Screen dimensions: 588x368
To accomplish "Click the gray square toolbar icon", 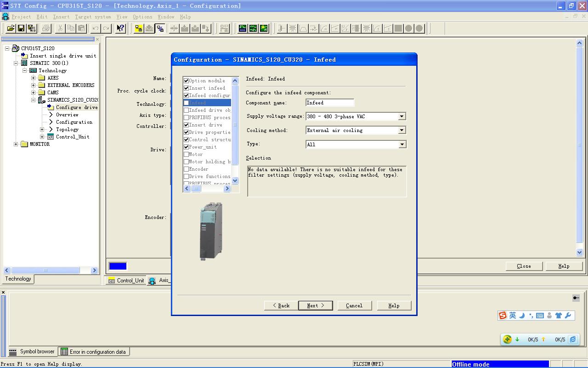I will (398, 29).
